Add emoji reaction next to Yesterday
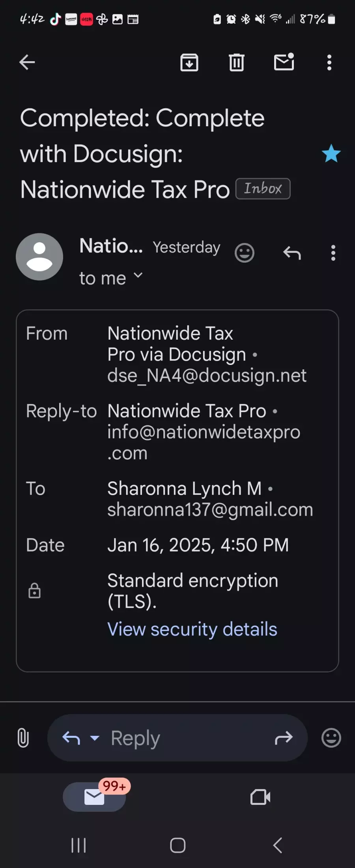The width and height of the screenshot is (355, 868). point(245,253)
